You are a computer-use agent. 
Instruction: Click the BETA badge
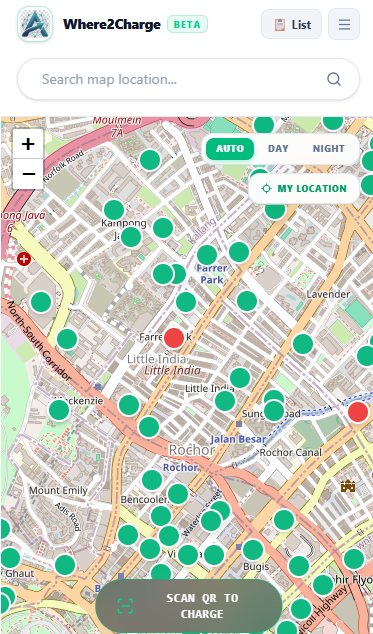tap(187, 24)
